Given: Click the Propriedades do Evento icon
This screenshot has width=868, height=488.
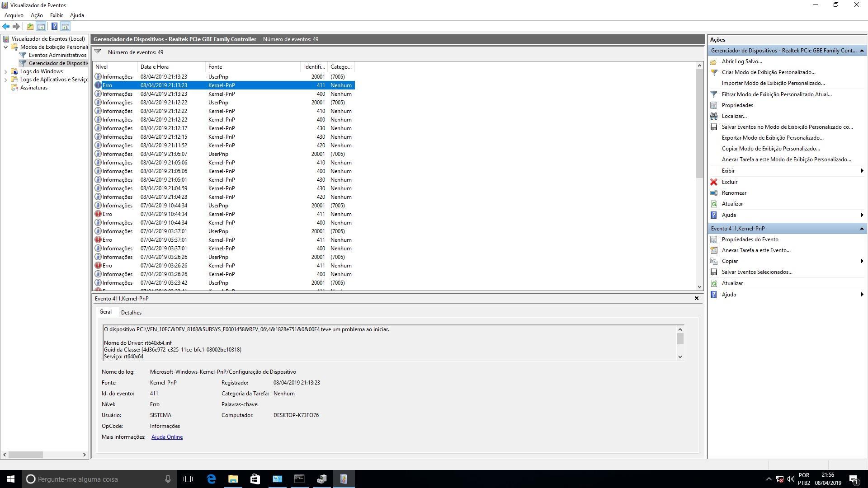Looking at the screenshot, I should [x=714, y=239].
